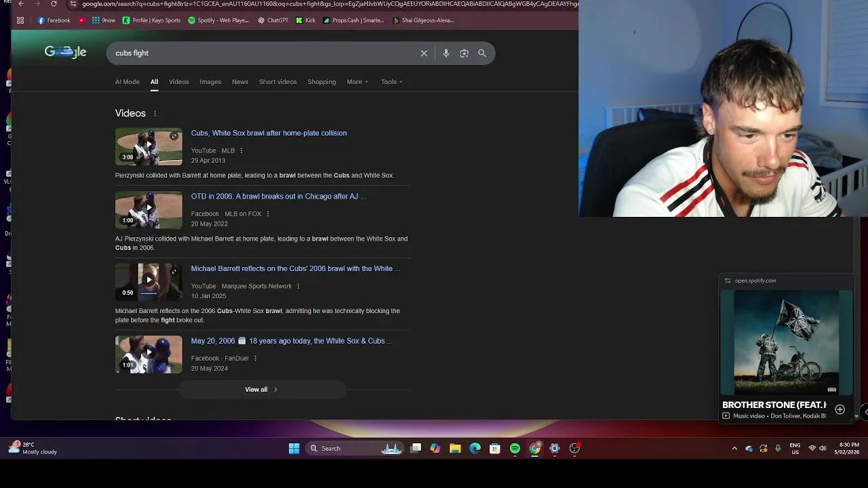The width and height of the screenshot is (868, 488).
Task: Open 'OTD in 2006: A brawl breaks out' link
Action: point(278,197)
